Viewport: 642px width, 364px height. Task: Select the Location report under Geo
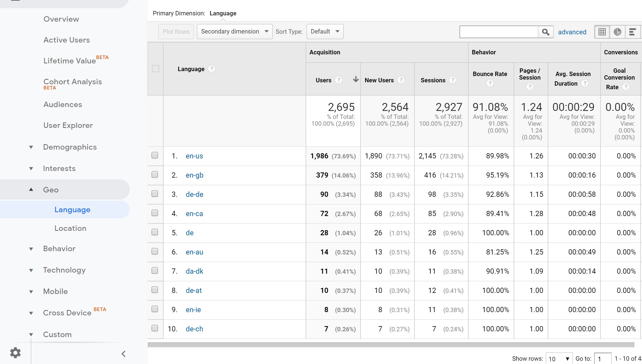point(70,228)
